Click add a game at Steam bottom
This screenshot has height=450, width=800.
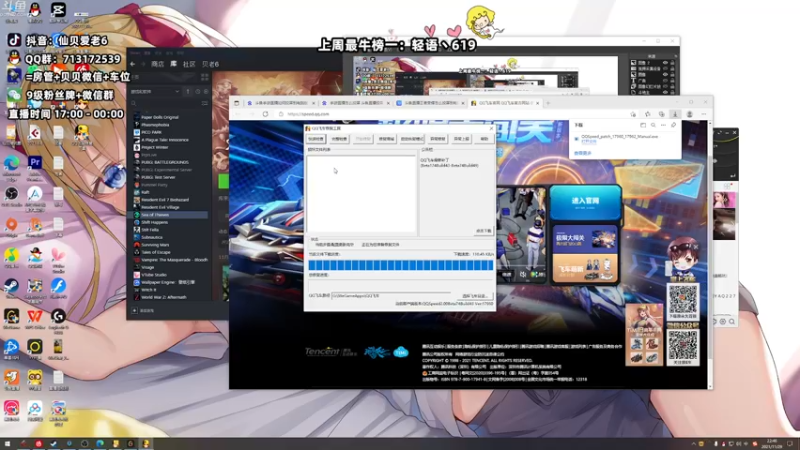(143, 310)
